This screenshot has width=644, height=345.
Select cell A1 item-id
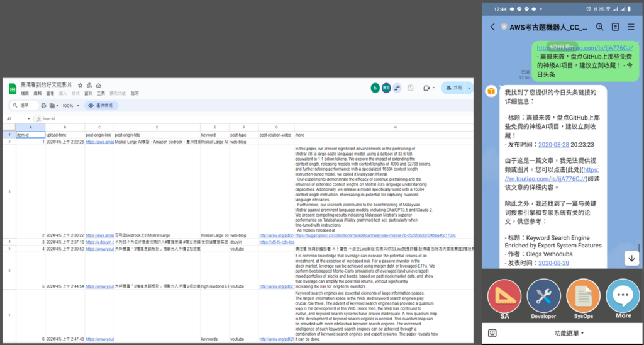[30, 135]
